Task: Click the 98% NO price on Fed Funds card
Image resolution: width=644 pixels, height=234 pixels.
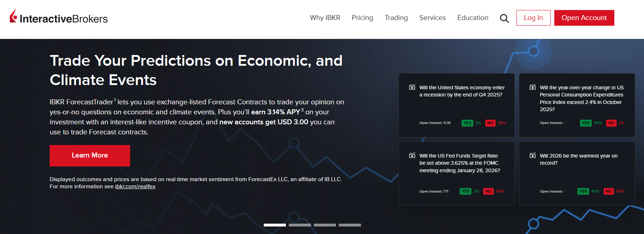Action: point(500,191)
